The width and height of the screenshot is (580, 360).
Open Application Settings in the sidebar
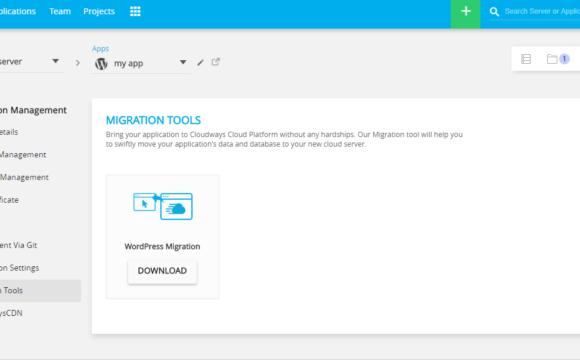[x=19, y=268]
